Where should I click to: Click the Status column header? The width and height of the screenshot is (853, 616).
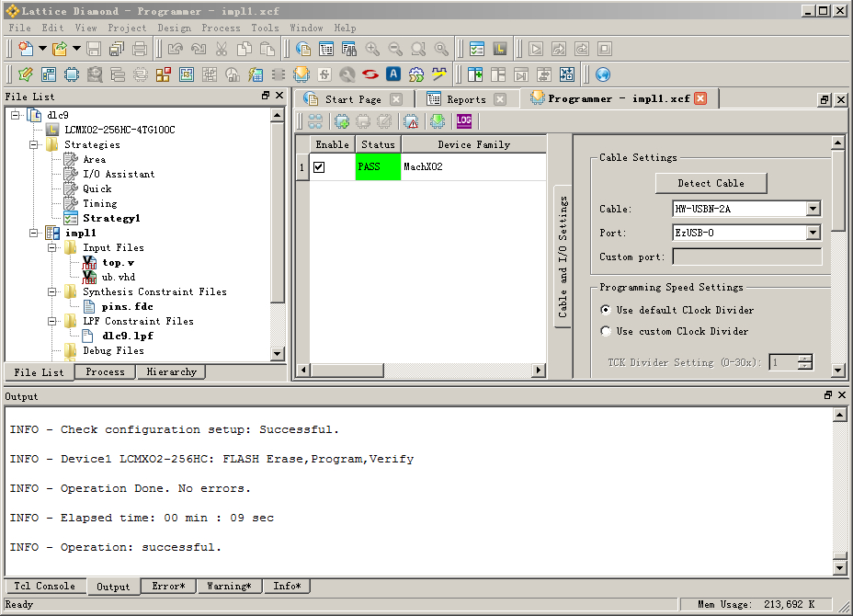click(378, 144)
